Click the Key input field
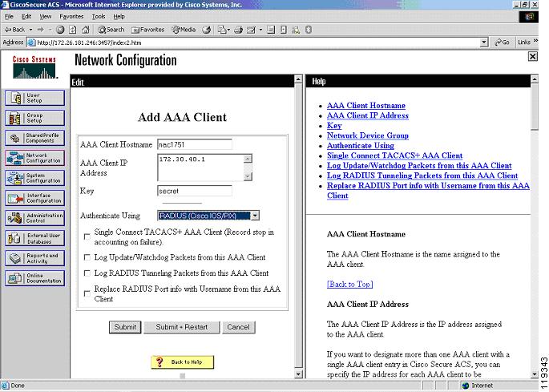The image size is (549, 392). coord(195,191)
